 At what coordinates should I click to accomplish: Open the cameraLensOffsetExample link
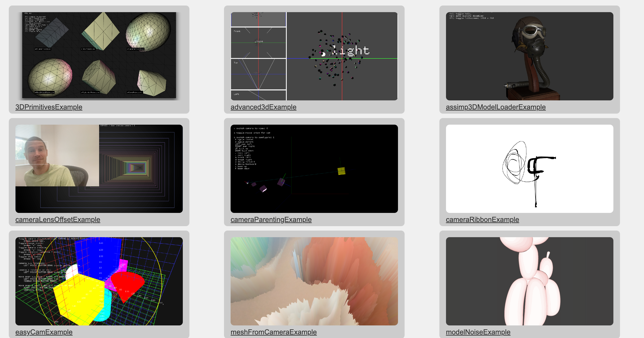tap(58, 220)
